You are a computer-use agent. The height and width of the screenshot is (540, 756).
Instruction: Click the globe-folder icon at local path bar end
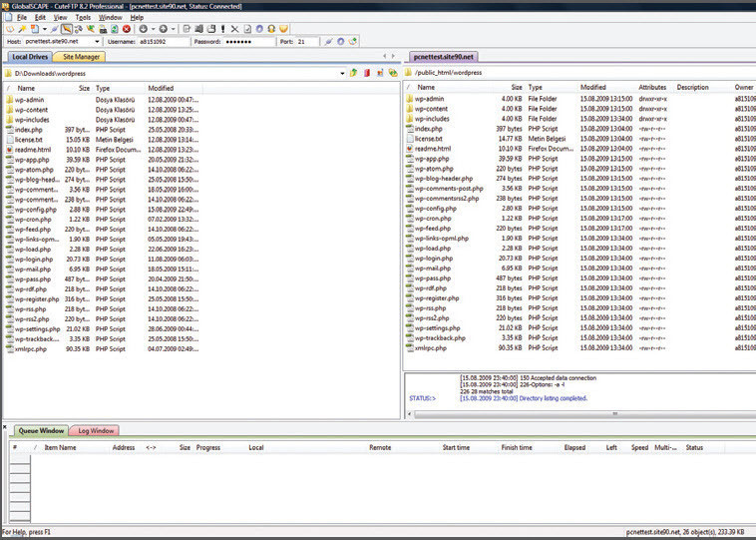(x=393, y=73)
